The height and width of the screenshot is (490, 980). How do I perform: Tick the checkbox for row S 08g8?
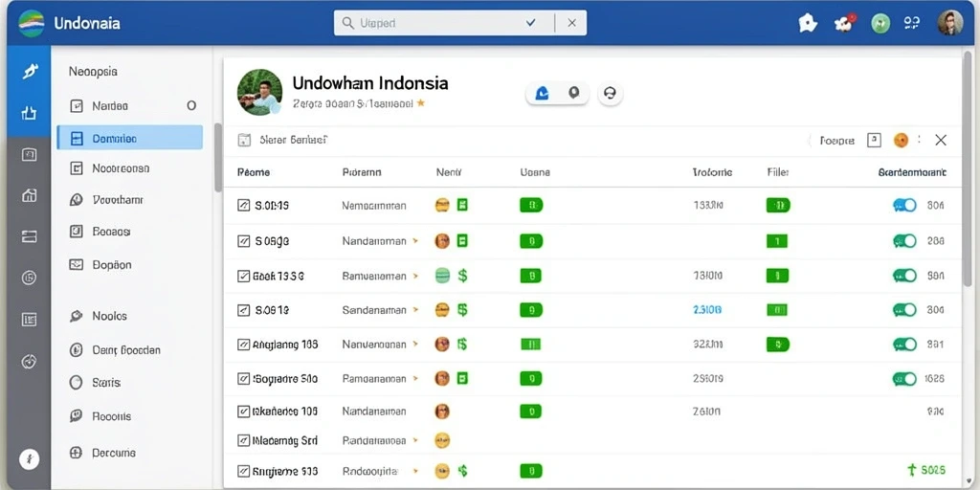coord(244,240)
